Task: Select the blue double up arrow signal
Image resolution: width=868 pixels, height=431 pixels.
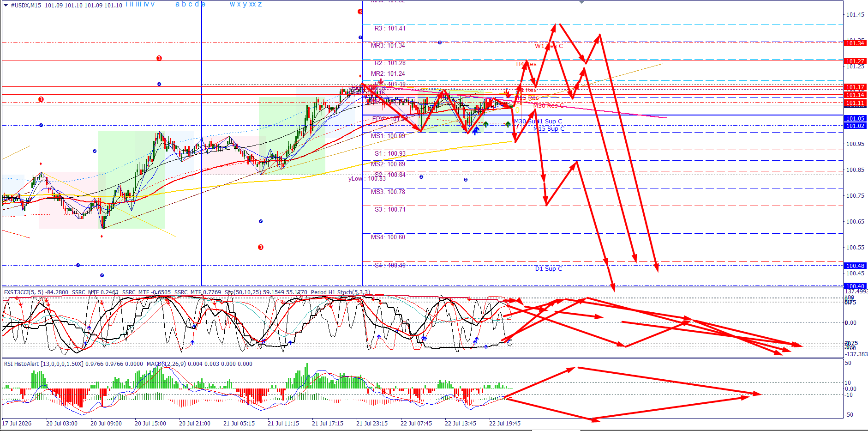Action: tap(475, 131)
